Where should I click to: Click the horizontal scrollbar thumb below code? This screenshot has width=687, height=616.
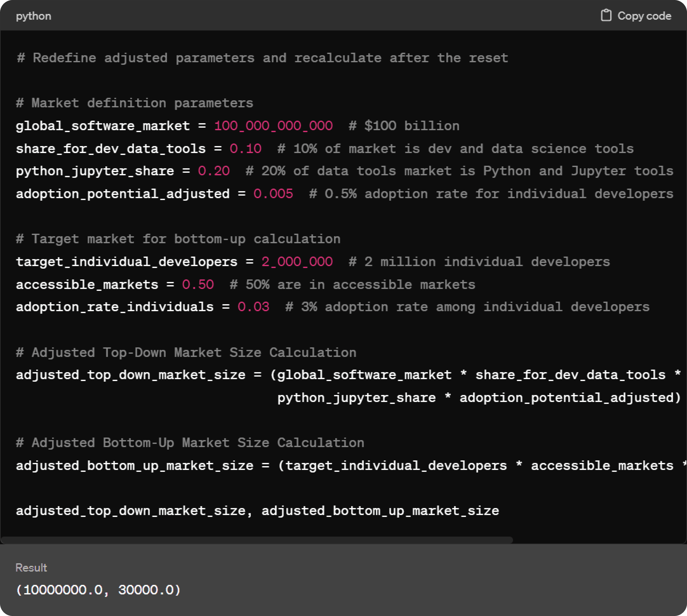pyautogui.click(x=257, y=540)
